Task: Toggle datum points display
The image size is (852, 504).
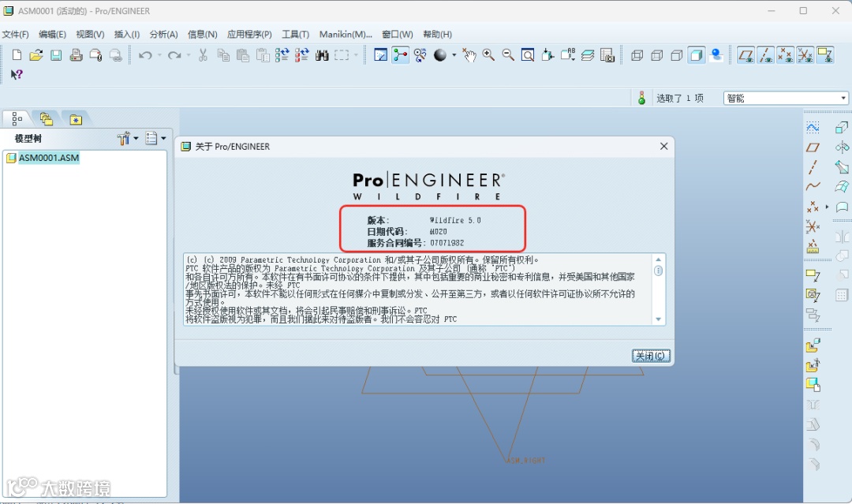Action: [x=785, y=55]
